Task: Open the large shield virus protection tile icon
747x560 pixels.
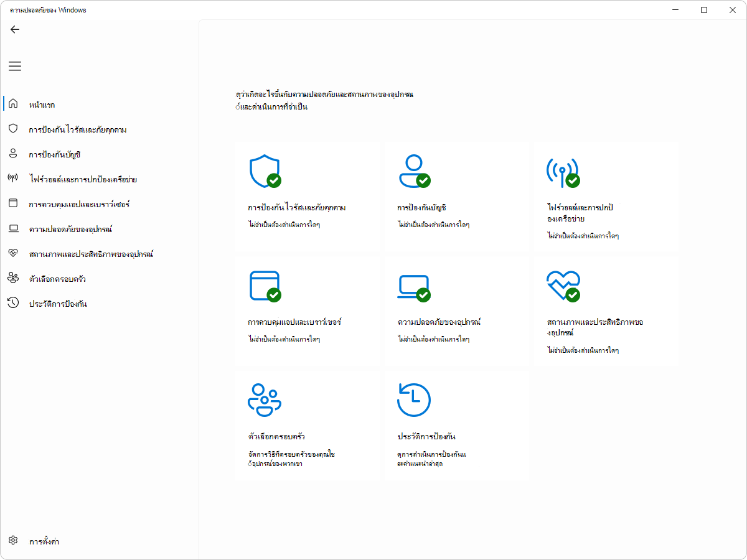Action: [265, 172]
